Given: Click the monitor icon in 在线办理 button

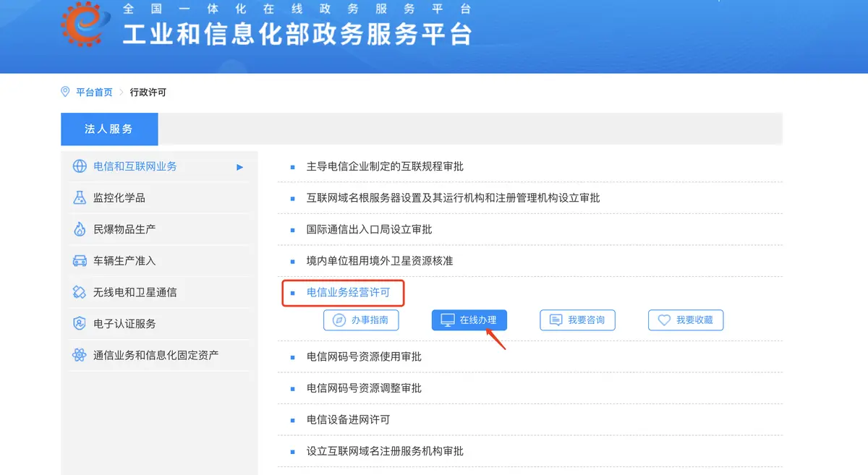Looking at the screenshot, I should click(448, 320).
